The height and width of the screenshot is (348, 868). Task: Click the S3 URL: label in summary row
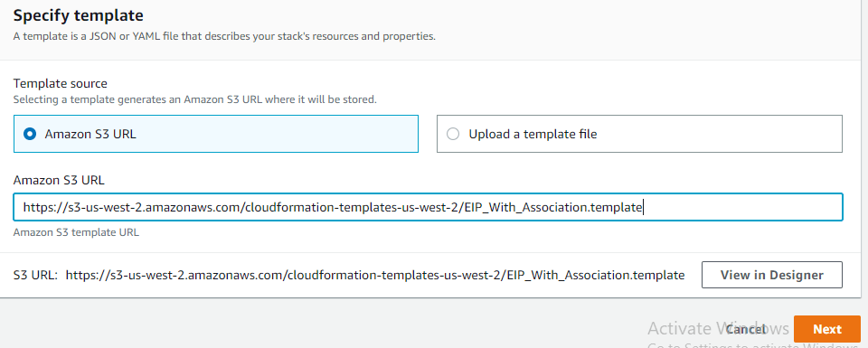point(35,275)
